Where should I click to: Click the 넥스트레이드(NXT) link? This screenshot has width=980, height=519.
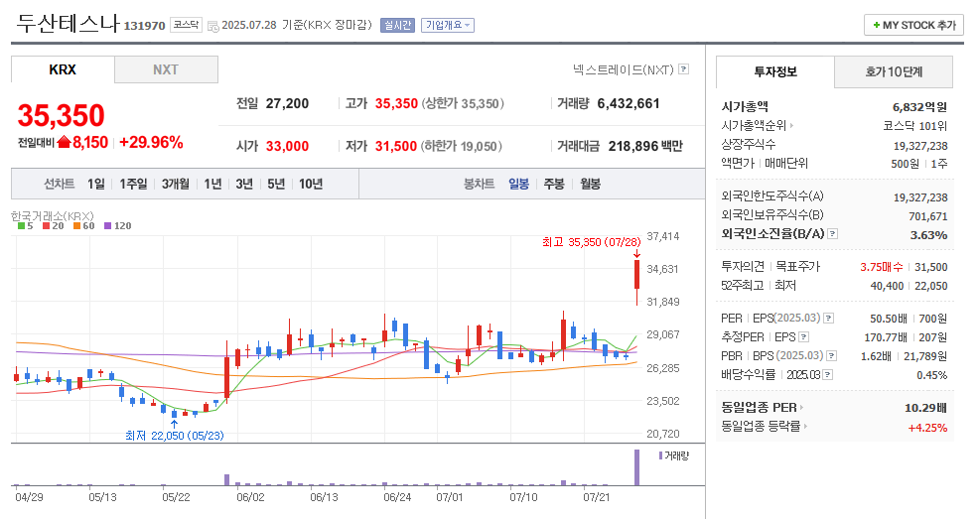624,69
